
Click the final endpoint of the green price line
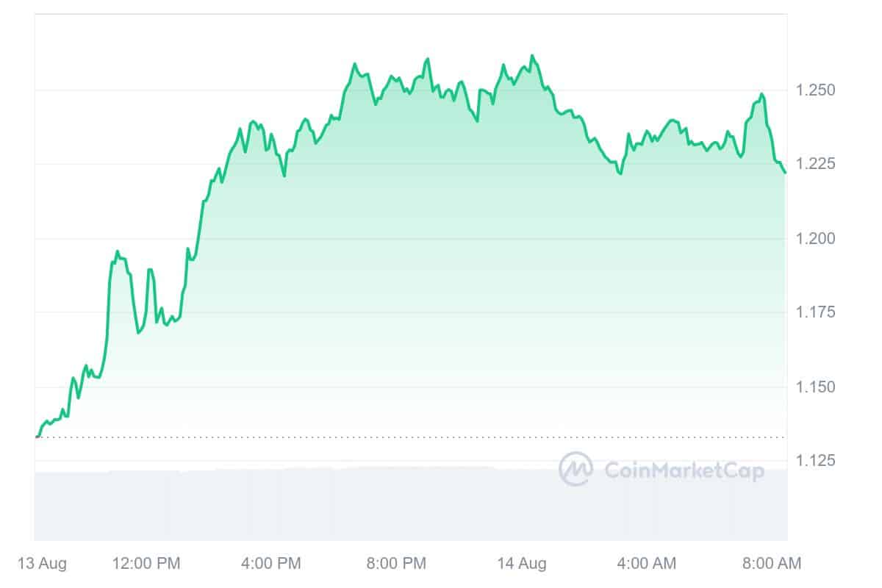(x=785, y=172)
